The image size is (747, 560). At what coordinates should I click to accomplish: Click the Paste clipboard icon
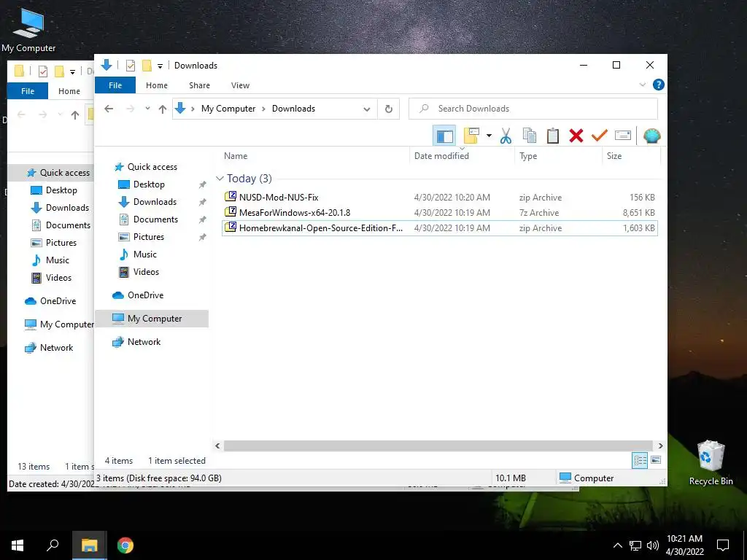point(553,136)
